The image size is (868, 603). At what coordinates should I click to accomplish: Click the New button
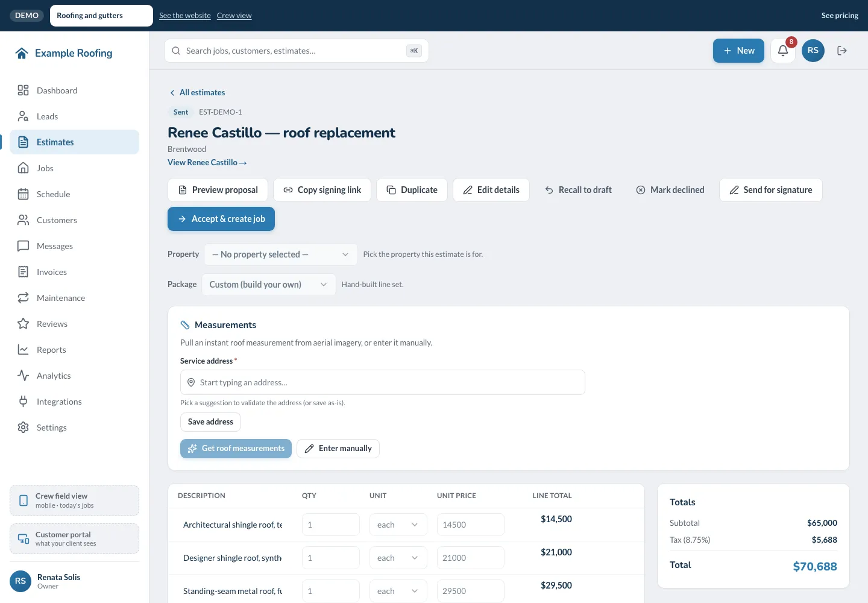[x=738, y=51]
